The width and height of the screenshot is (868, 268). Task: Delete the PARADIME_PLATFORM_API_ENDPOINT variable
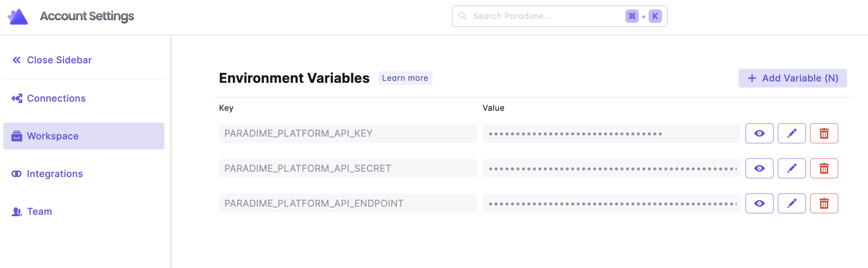pos(824,203)
